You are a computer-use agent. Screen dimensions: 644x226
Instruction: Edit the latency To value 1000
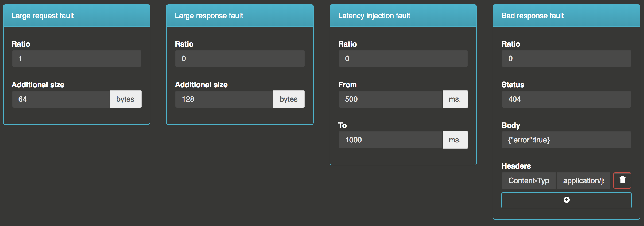click(x=390, y=140)
